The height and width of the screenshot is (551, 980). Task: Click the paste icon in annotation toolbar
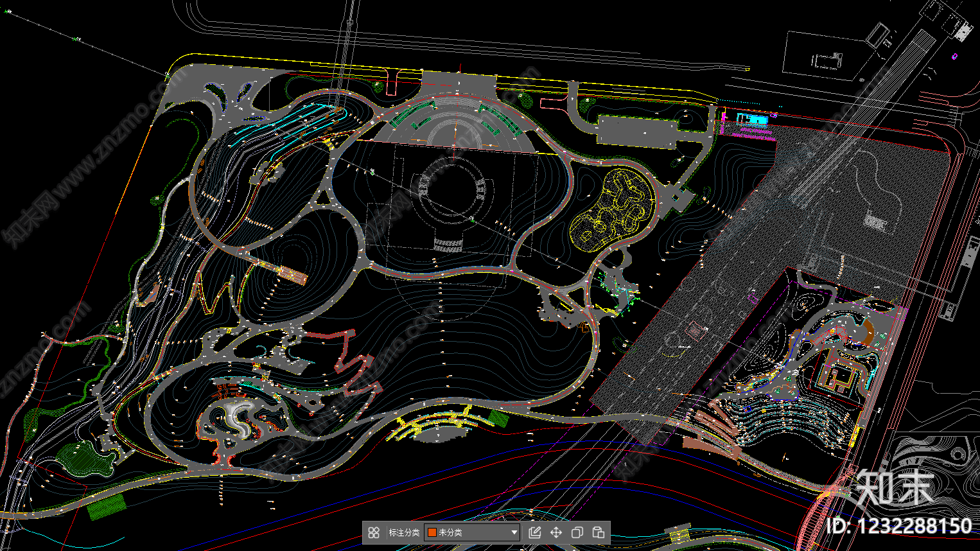[x=599, y=532]
